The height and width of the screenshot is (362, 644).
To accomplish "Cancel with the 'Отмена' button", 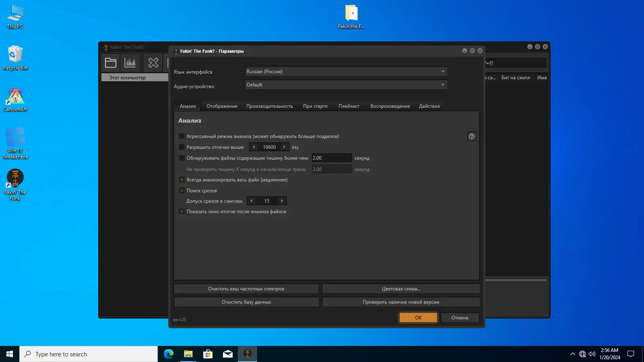I will (460, 318).
